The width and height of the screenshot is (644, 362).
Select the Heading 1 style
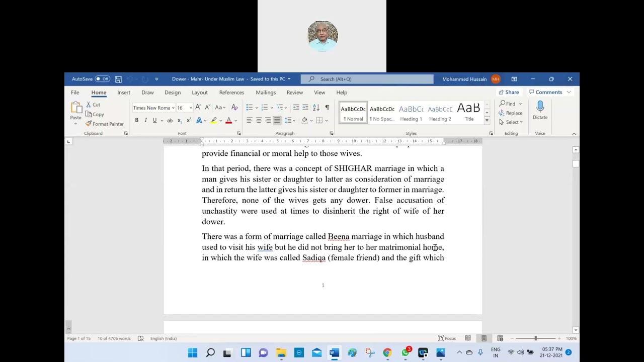411,114
